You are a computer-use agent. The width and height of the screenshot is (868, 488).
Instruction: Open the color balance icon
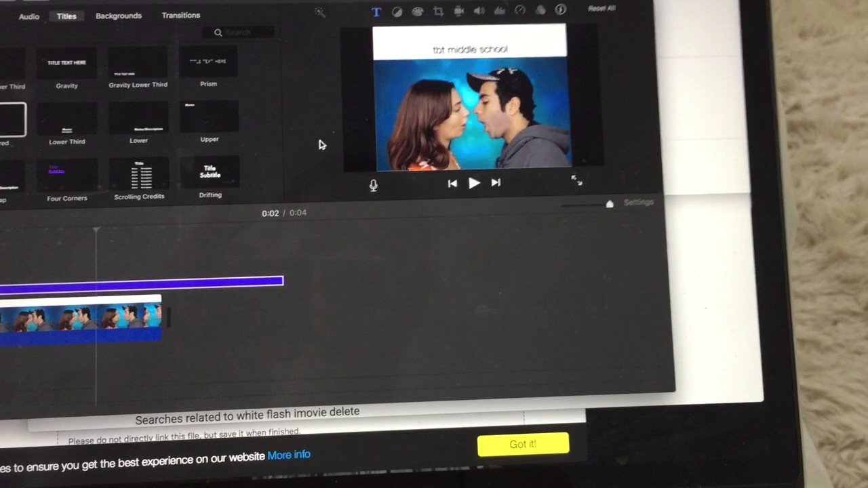point(397,12)
